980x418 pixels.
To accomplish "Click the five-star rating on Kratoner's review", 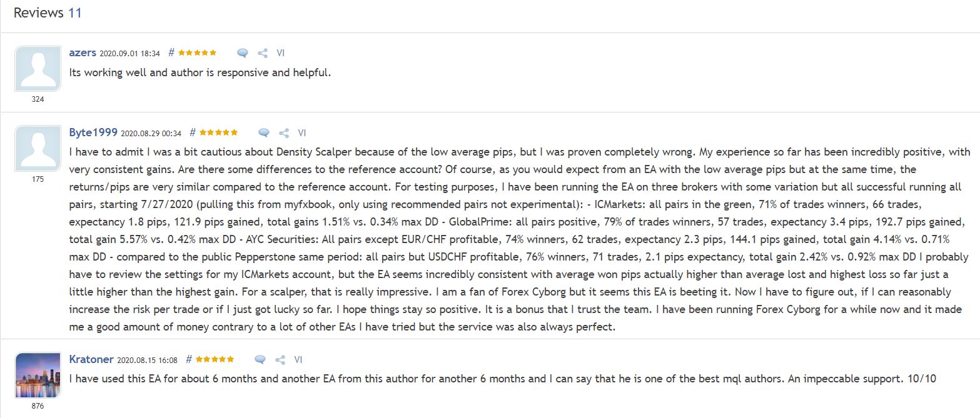I will [215, 360].
